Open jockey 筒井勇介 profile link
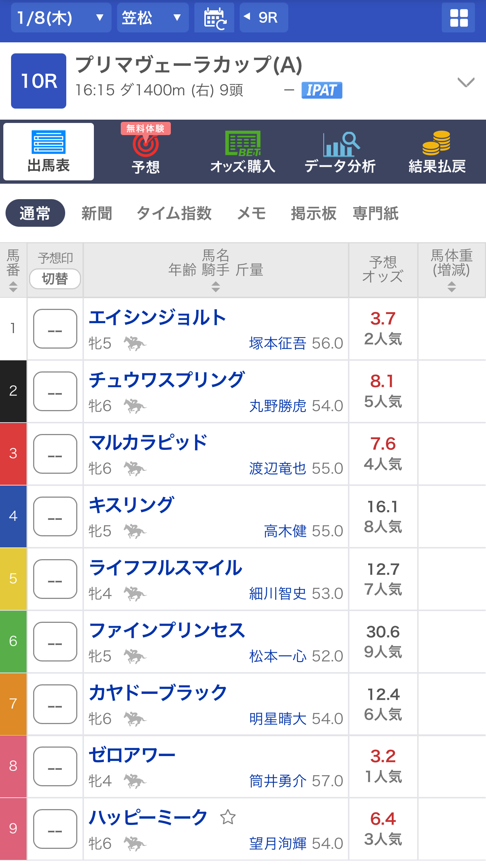 click(278, 781)
